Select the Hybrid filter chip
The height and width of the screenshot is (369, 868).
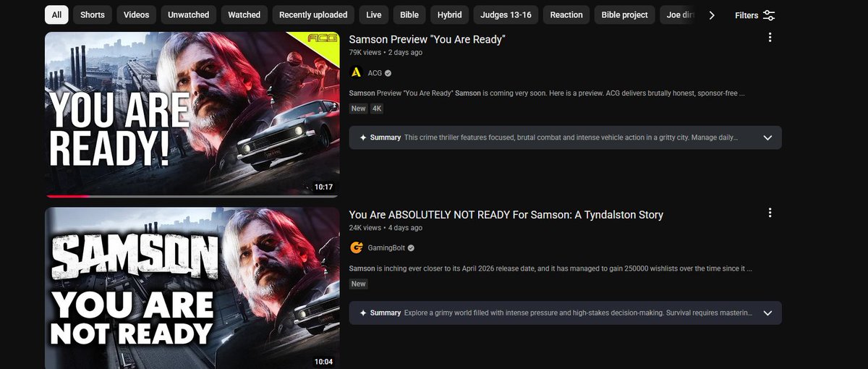click(x=450, y=14)
